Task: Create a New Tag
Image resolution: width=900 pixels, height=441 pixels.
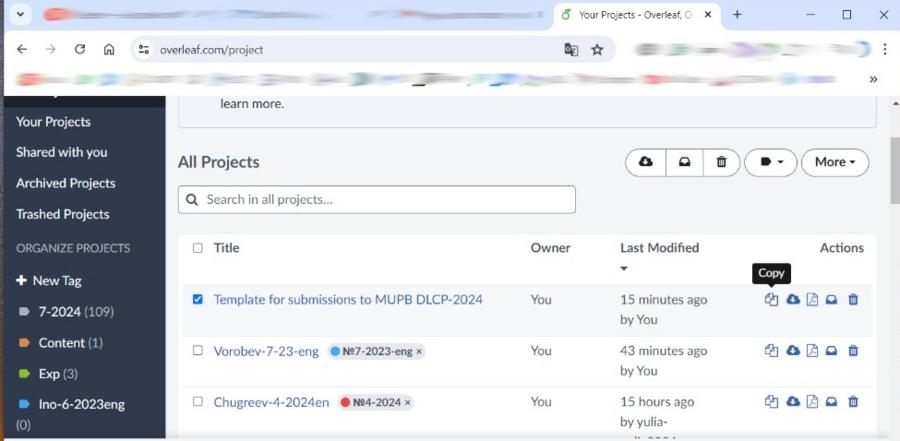Action: 49,281
